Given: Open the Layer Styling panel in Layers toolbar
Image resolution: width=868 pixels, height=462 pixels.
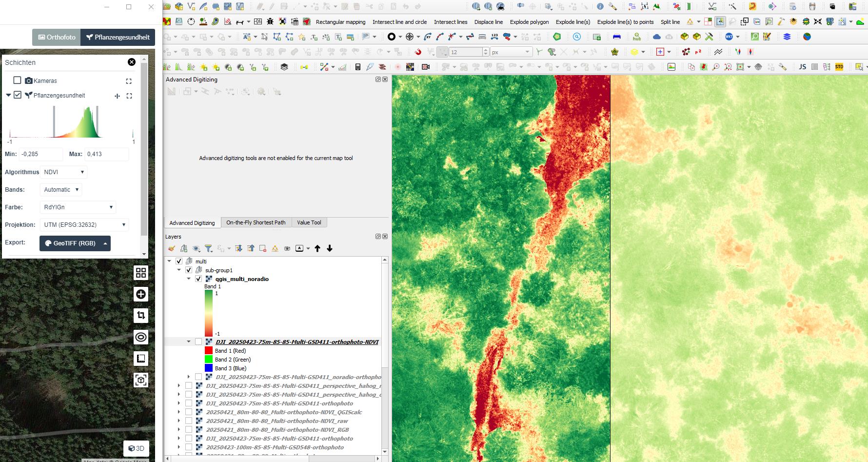Looking at the screenshot, I should pos(172,248).
